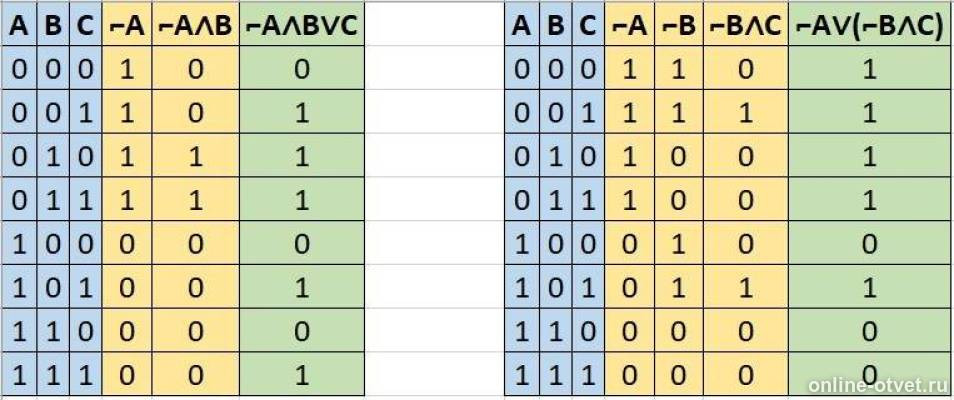Click first-row ¬A∧B value in left table
The image size is (954, 400).
pyautogui.click(x=195, y=68)
